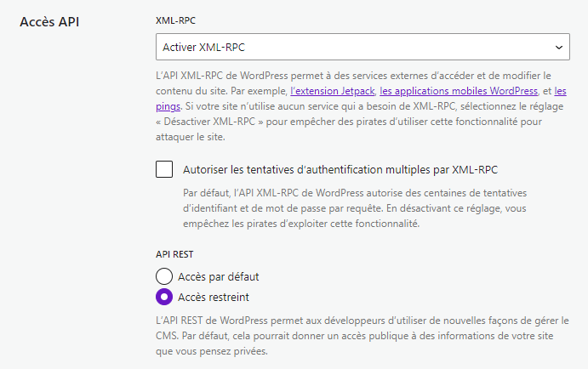Click the XML-RPC field label
This screenshot has width=588, height=369.
point(175,20)
